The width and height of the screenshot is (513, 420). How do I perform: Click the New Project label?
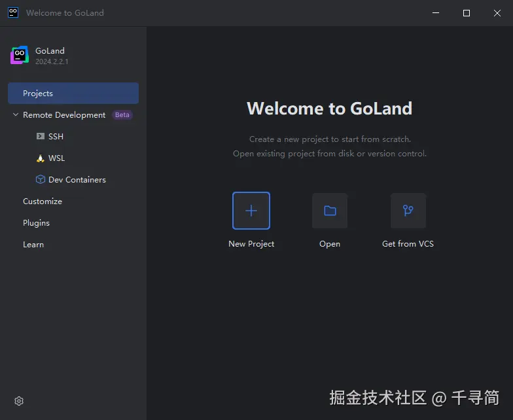(x=251, y=243)
